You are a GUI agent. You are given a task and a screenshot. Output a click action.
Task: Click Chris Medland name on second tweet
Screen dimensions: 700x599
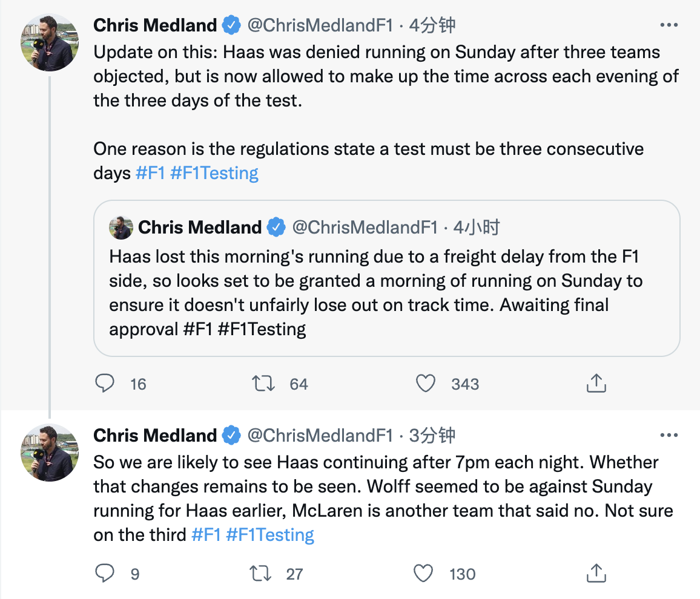point(155,436)
